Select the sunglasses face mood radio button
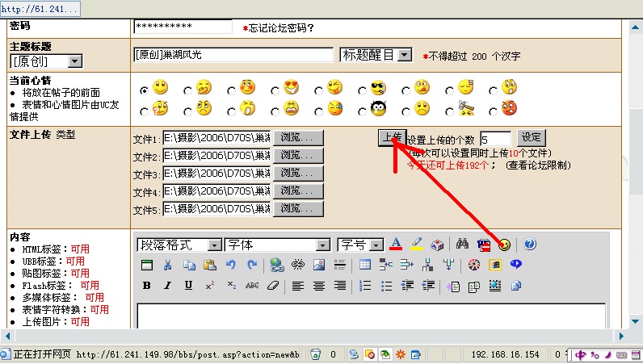The image size is (643, 364). pyautogui.click(x=362, y=90)
